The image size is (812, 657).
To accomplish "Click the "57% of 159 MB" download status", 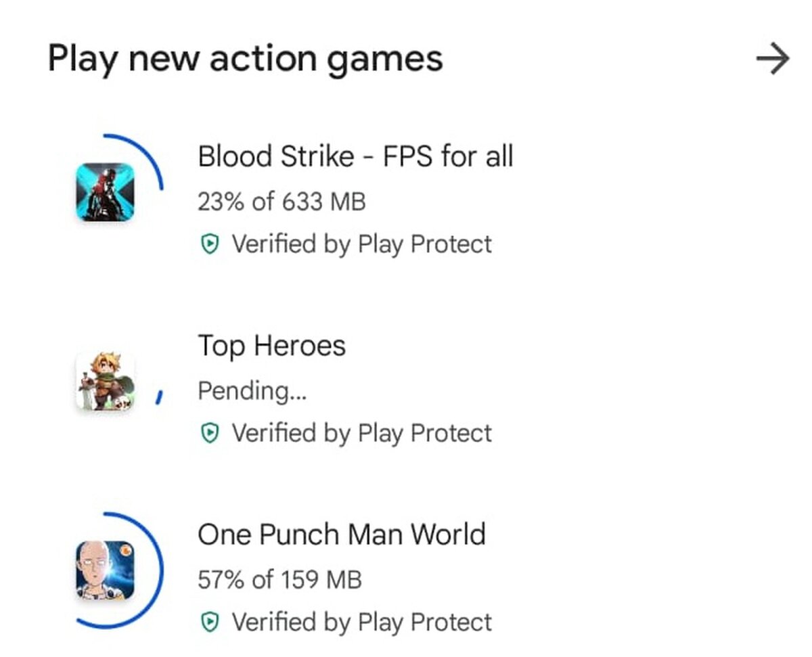I will pos(279,580).
